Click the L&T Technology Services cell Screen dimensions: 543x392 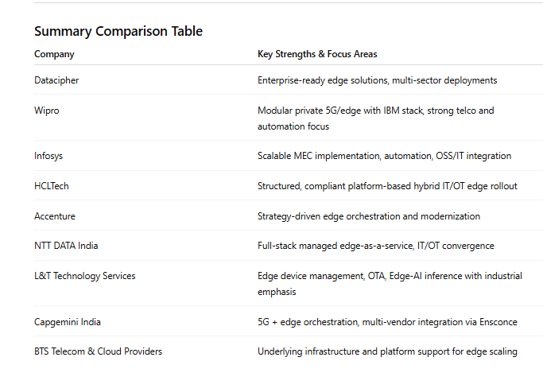click(85, 276)
